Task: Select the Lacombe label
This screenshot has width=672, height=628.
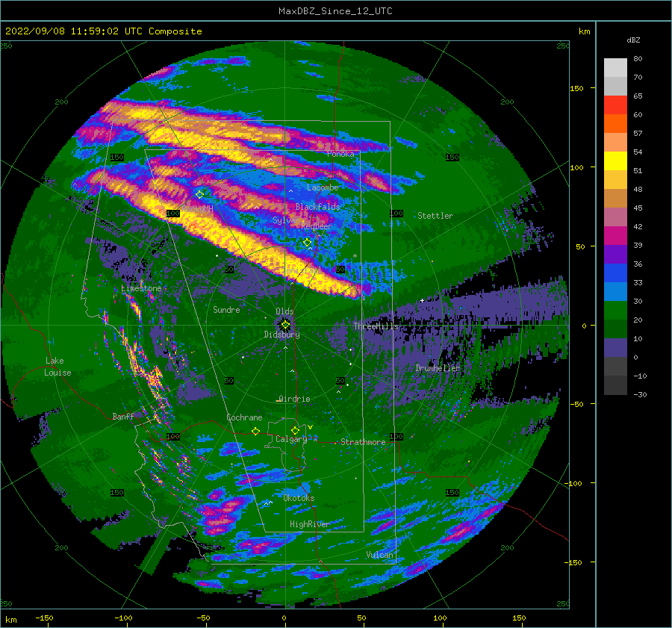Action: pos(323,187)
